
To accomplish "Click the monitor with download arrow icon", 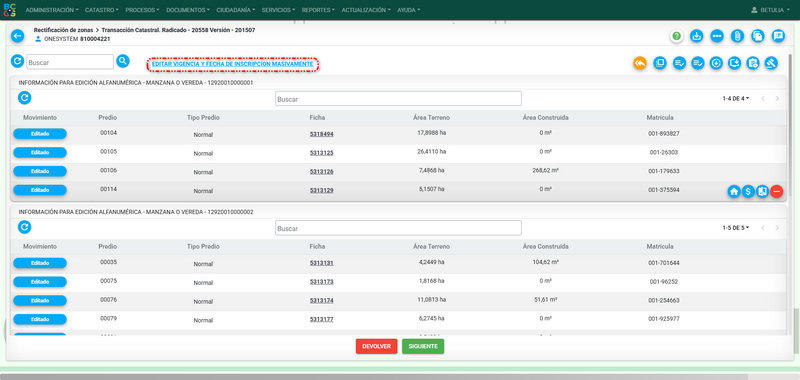I will 735,63.
